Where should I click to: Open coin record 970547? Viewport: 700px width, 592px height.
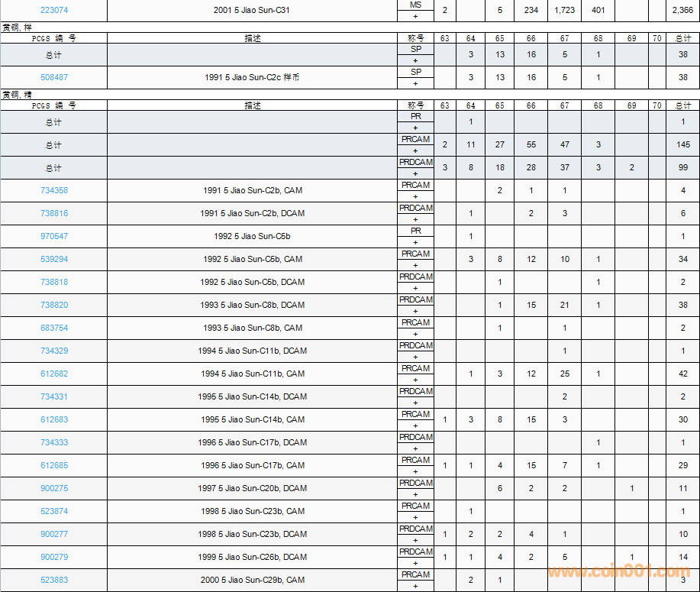click(x=53, y=236)
